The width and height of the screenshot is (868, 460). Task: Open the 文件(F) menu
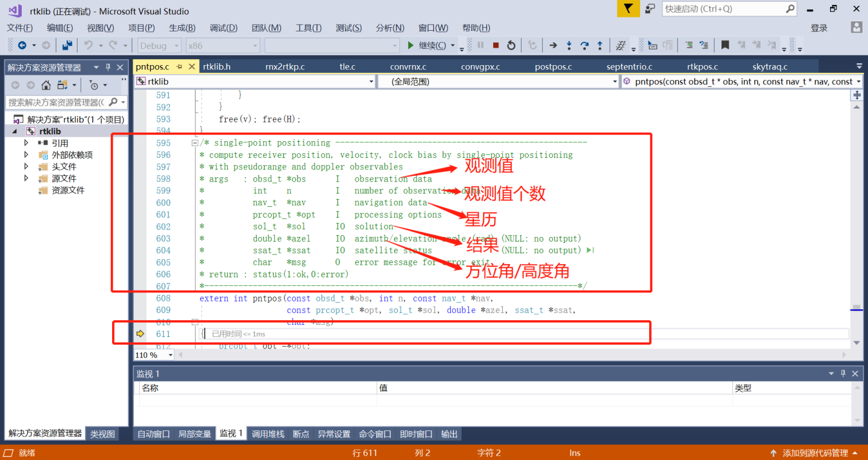point(20,28)
